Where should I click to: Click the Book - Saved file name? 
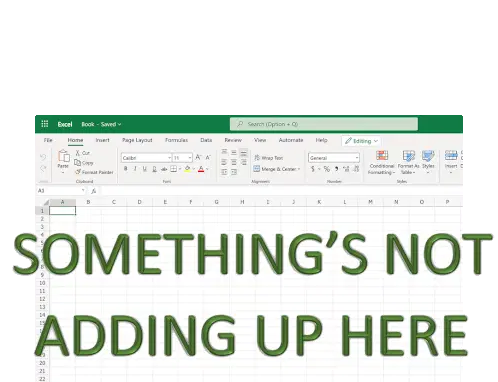pos(101,124)
